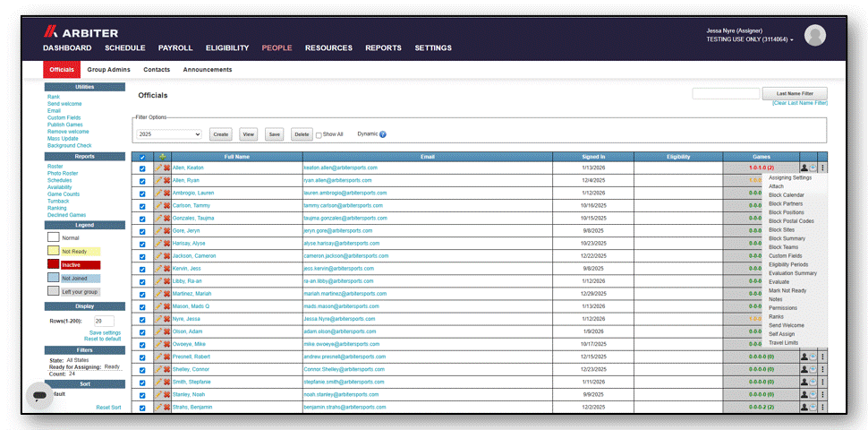Screen dimensions: 868x430
Task: Click the red delete X for Kervin, Jess
Action: tap(166, 269)
